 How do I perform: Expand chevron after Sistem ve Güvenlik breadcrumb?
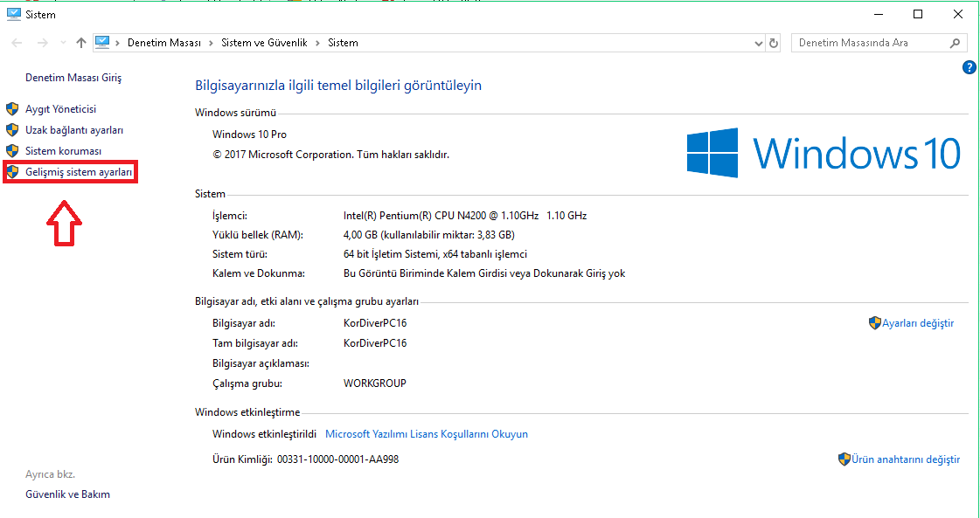coord(317,43)
